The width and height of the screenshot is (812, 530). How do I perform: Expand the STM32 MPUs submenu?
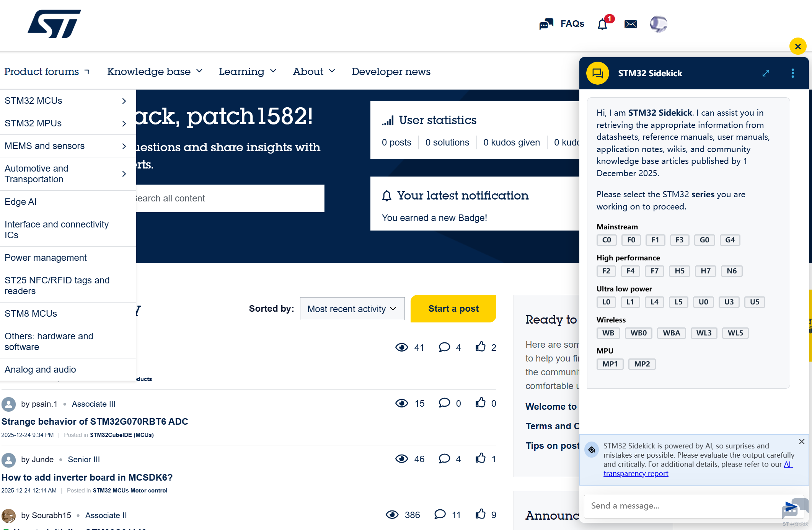click(124, 124)
